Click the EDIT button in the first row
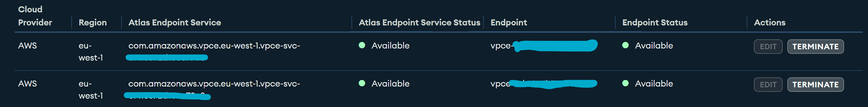This screenshot has height=107, width=868. coord(768,47)
